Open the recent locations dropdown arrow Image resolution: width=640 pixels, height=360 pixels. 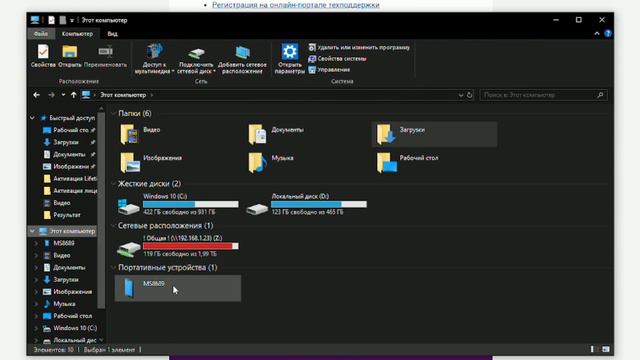[x=63, y=95]
